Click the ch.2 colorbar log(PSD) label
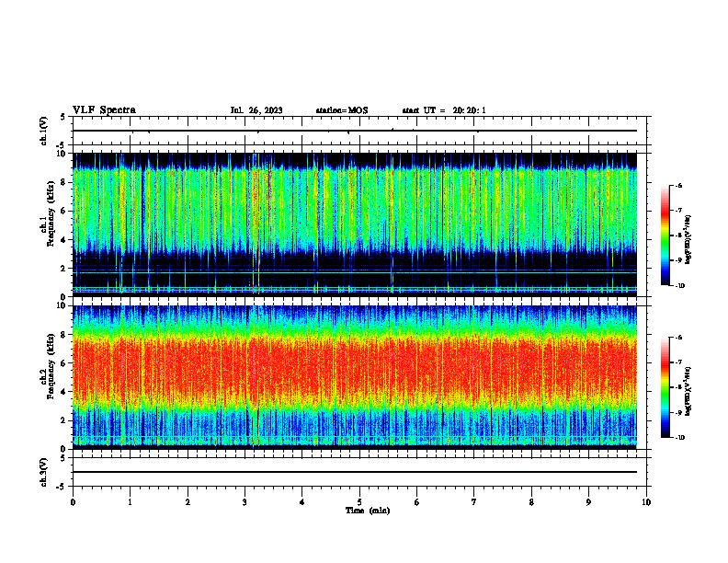The image size is (728, 563). tap(688, 392)
